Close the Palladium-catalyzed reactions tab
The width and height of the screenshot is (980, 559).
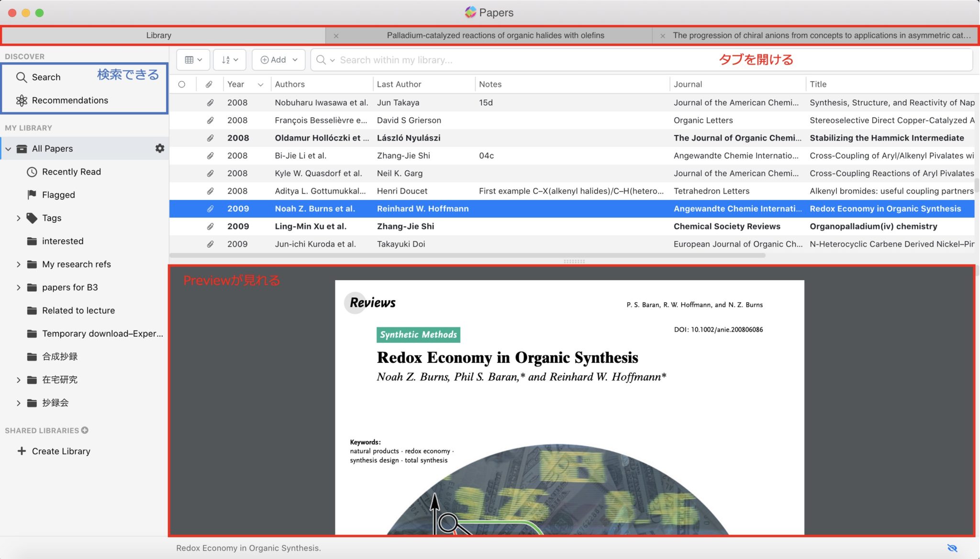[336, 36]
